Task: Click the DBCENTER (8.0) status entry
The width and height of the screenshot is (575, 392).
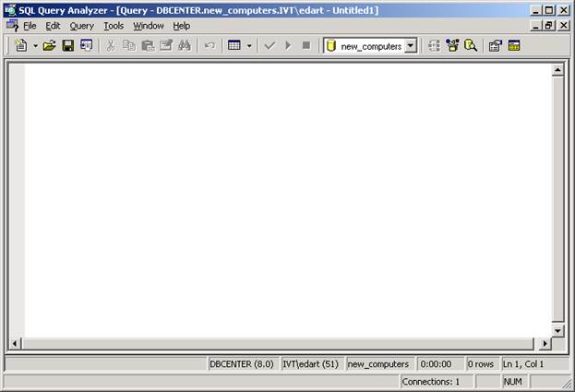Action: tap(242, 364)
